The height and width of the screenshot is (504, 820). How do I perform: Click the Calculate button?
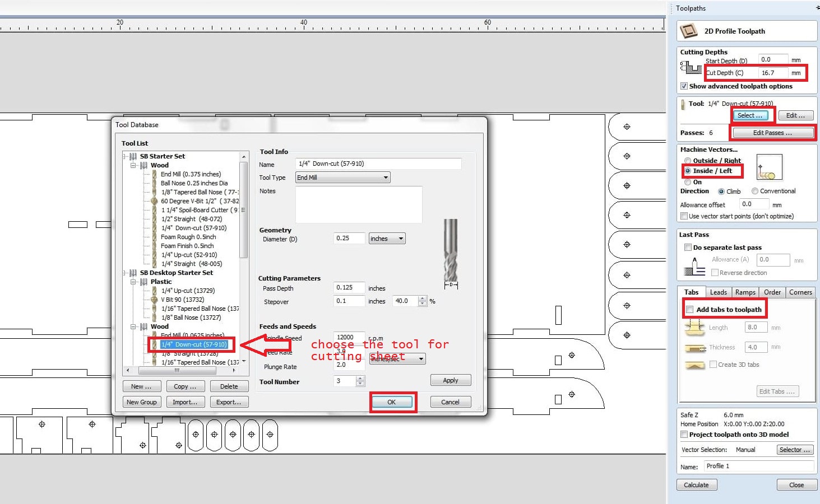pos(696,485)
